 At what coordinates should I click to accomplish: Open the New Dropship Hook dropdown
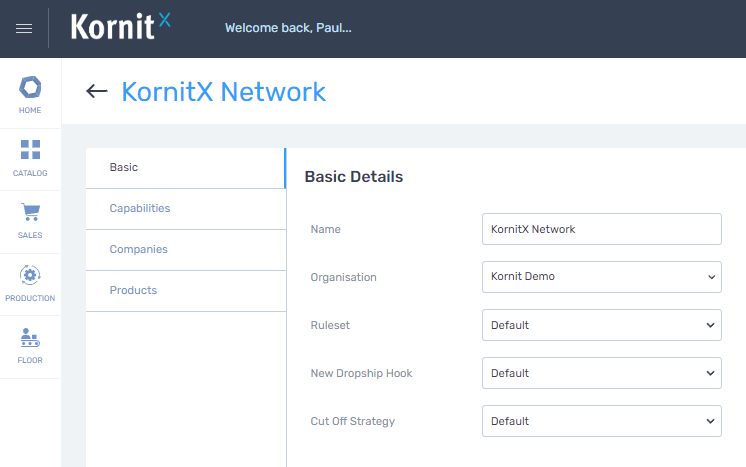pos(601,373)
